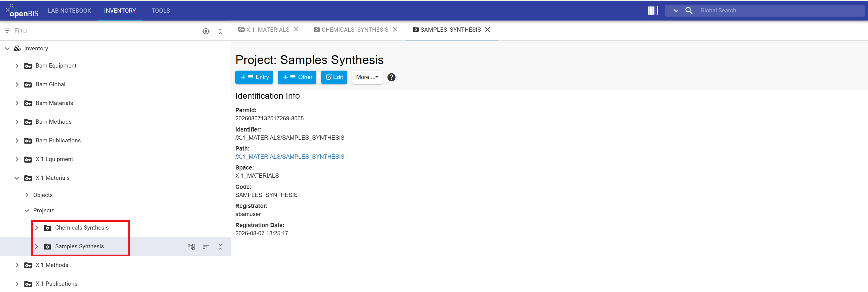
Task: Click the sort icon on Samples Synthesis row
Action: [x=206, y=247]
